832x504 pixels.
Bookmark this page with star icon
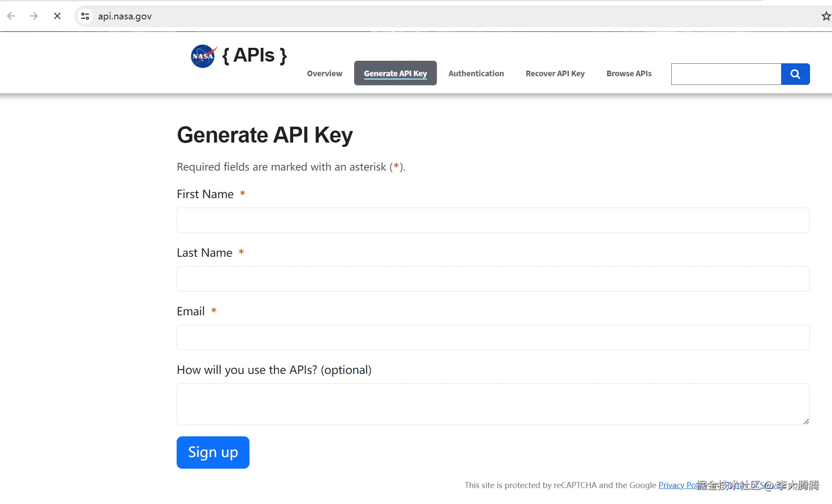click(x=825, y=16)
